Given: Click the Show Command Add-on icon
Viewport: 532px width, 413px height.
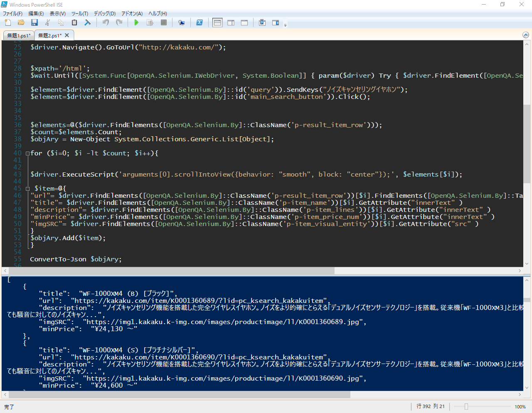Looking at the screenshot, I should 276,22.
